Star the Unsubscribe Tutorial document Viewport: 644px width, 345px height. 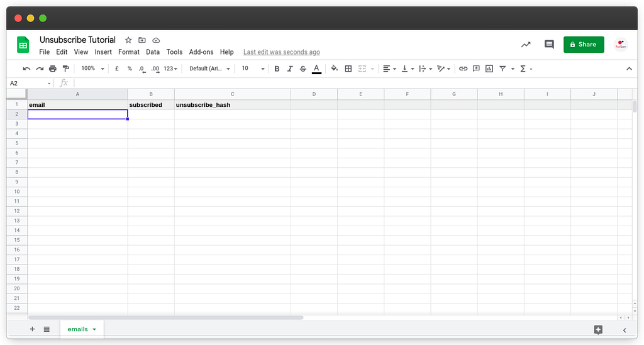coord(128,40)
